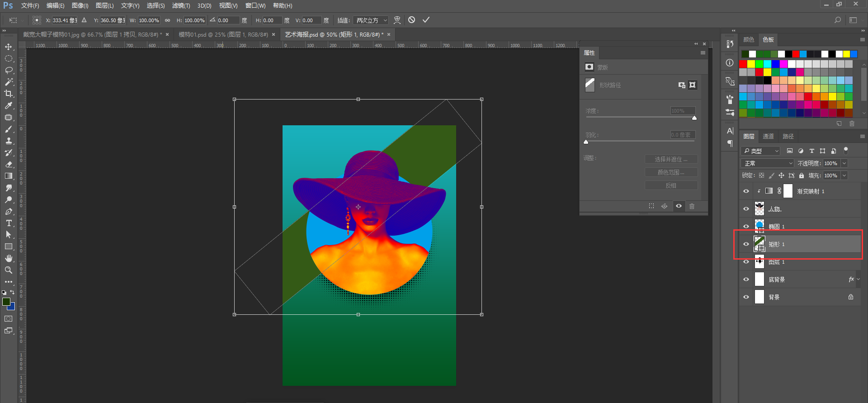868x403 pixels.
Task: Select the Pen tool
Action: 9,211
